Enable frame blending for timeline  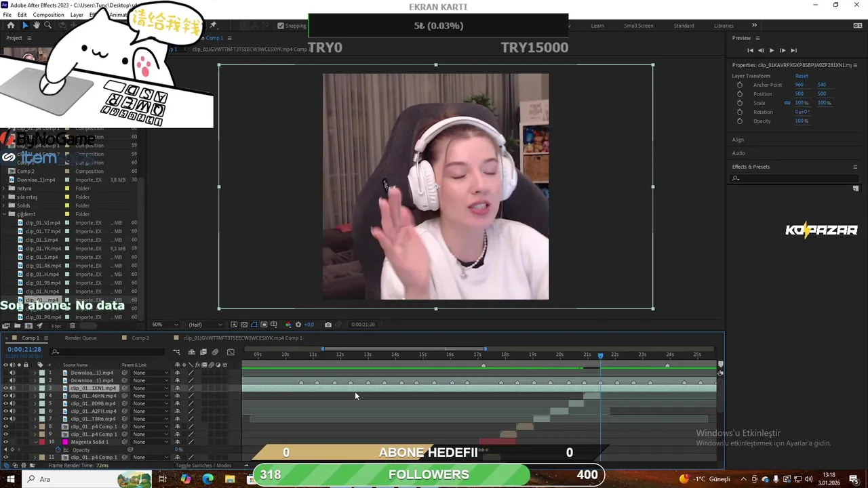point(203,352)
